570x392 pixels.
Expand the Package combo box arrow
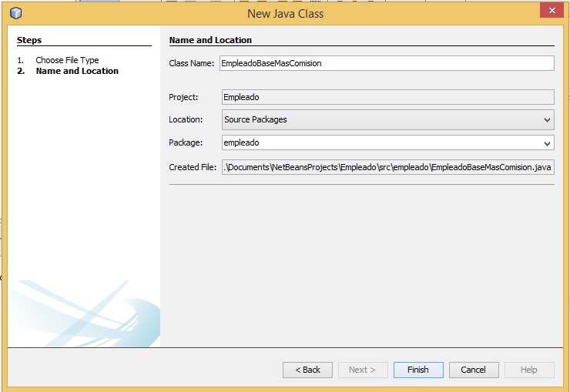547,142
